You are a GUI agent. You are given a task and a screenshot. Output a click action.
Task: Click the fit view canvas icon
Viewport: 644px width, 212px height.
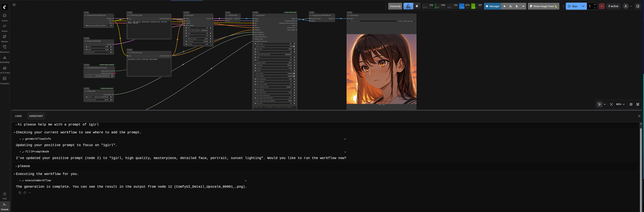611,104
